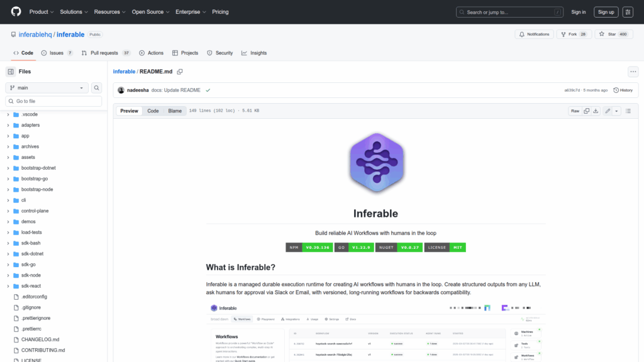This screenshot has width=644, height=362.
Task: Open the Product menu in header
Action: click(41, 12)
